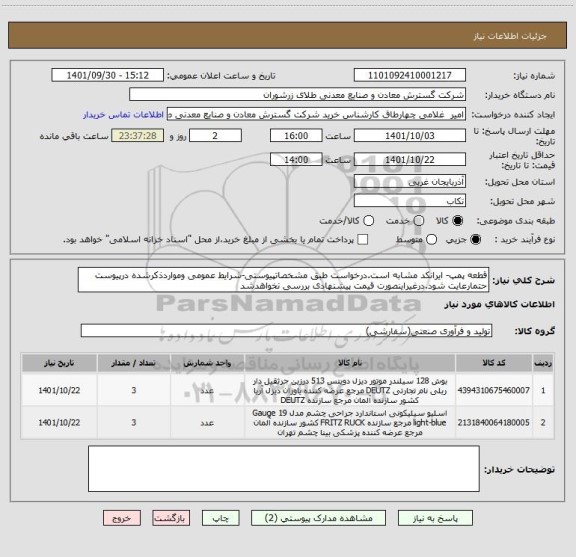This screenshot has height=557, width=576.
Task: Click the شماره نیاز number field
Action: 410,75
